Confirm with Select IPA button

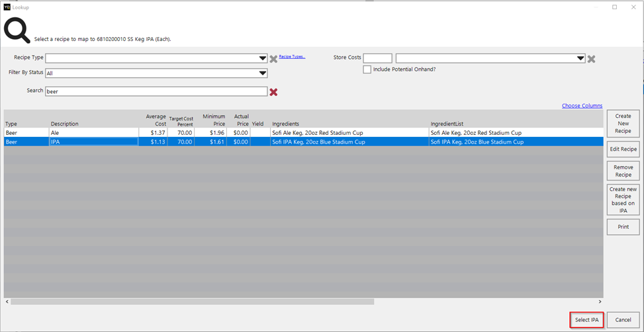click(x=586, y=319)
